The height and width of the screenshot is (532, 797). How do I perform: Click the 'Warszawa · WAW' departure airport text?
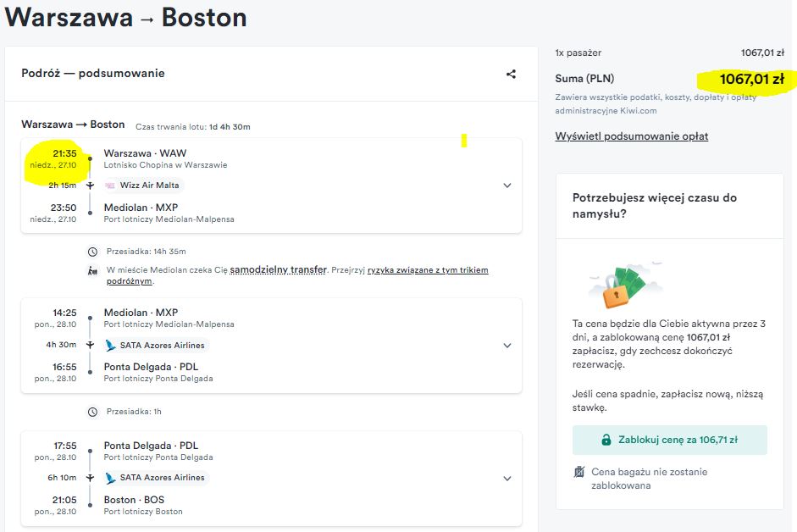[145, 153]
